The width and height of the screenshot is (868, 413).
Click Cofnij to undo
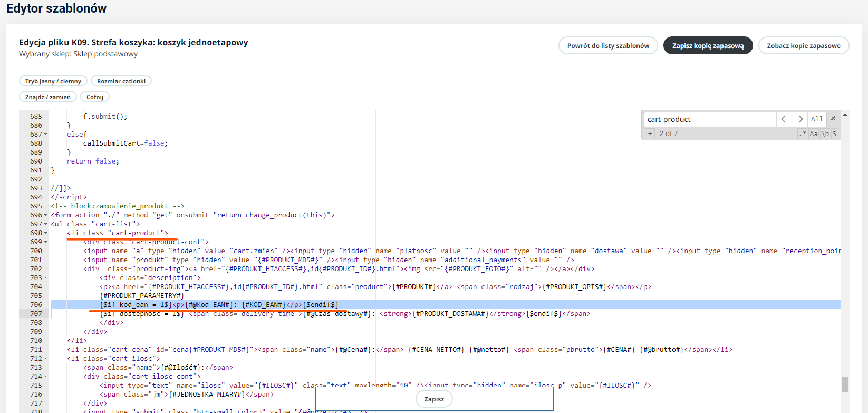95,97
